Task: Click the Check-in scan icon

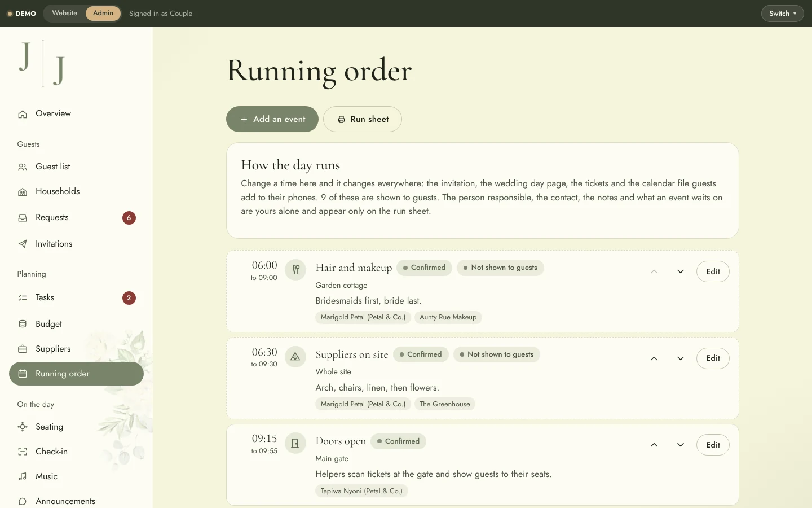Action: (x=23, y=452)
